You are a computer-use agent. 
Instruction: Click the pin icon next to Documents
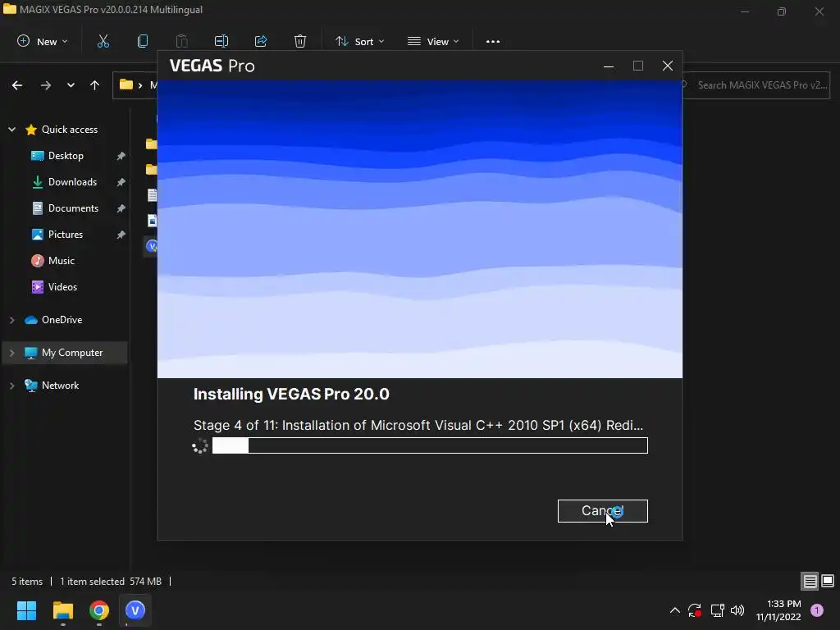tap(121, 208)
